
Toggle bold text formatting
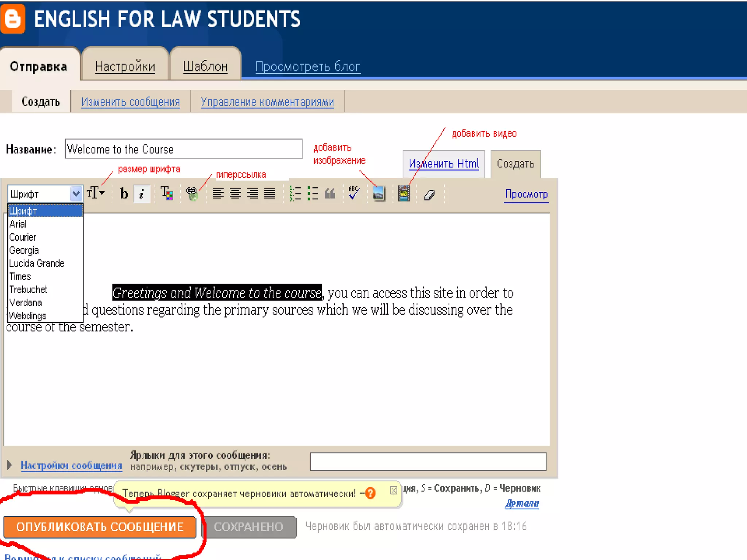(x=124, y=194)
